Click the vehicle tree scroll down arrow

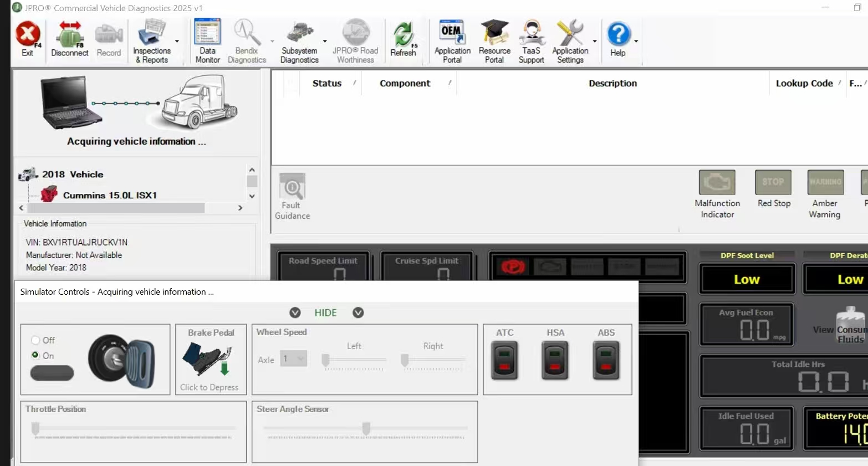[252, 196]
